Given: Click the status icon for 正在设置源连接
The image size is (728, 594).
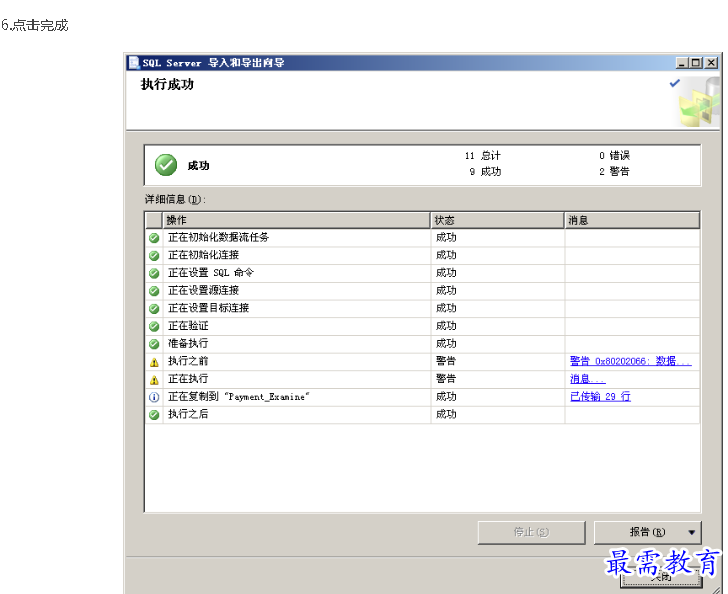Looking at the screenshot, I should point(154,291).
